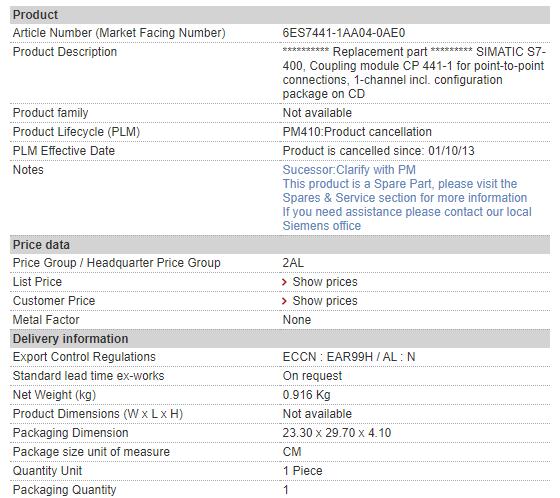Viewport: 560px width, 498px height.
Task: Click the Delivery information section header
Action: [x=280, y=339]
